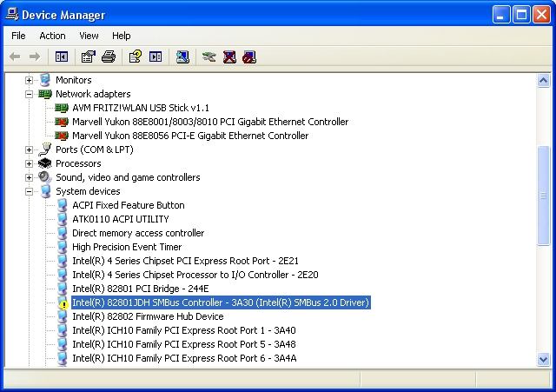The image size is (556, 392).
Task: Open the Help menu
Action: pyautogui.click(x=122, y=36)
